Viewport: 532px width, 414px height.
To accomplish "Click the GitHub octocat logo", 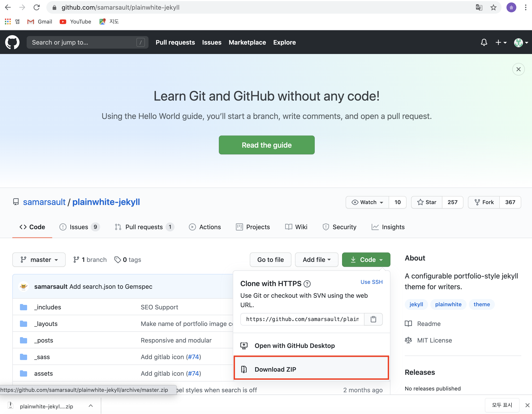I will click(x=12, y=42).
